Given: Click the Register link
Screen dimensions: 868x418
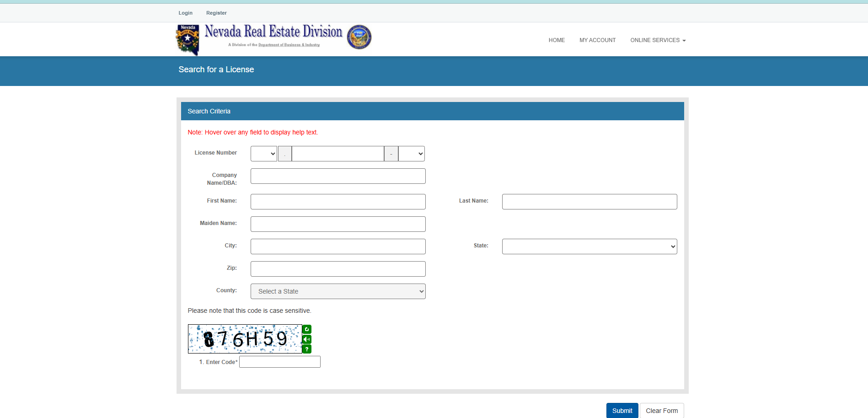Looking at the screenshot, I should [x=216, y=13].
